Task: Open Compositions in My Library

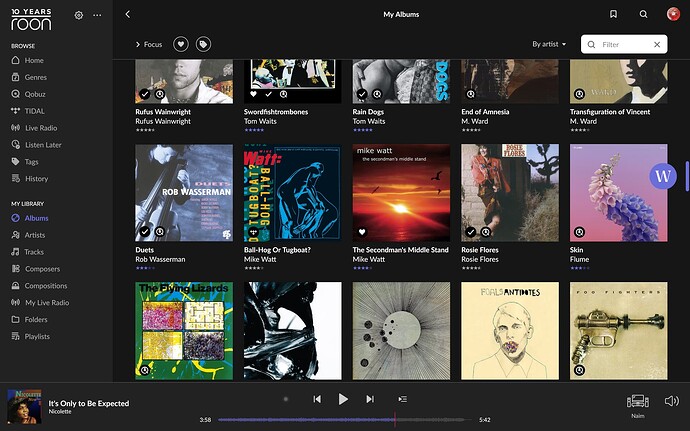Action: pos(39,286)
